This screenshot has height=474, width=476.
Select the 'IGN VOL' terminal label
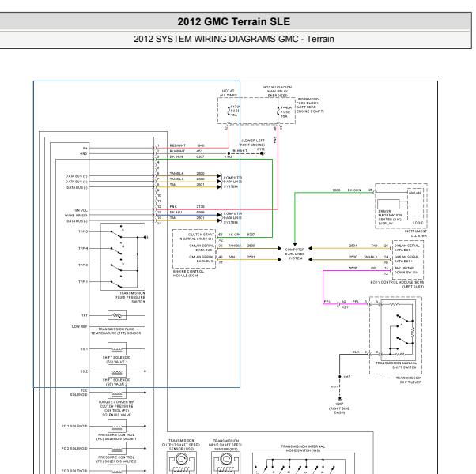coord(80,210)
